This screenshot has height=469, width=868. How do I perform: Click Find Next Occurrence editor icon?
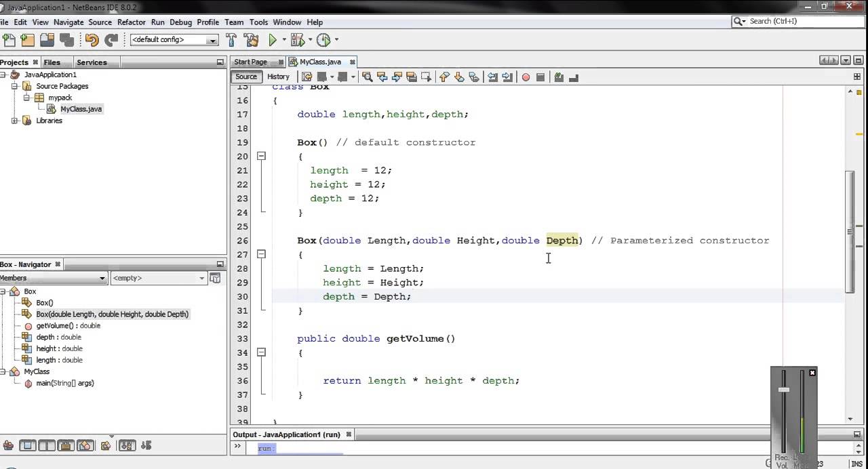click(x=397, y=77)
